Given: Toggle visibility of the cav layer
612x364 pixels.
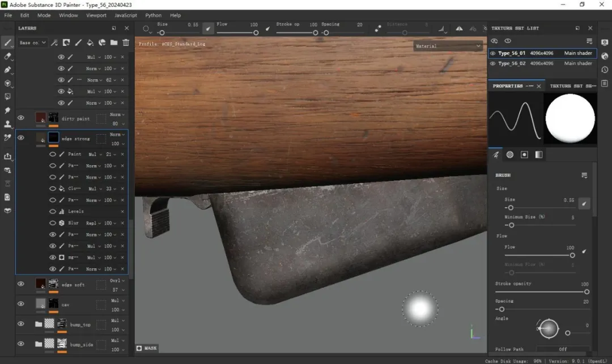Looking at the screenshot, I should [x=21, y=303].
